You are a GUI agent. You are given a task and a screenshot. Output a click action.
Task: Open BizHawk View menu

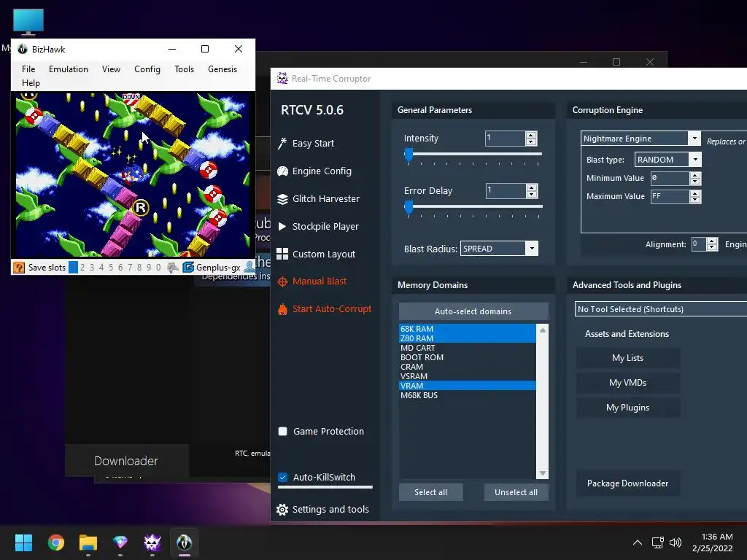tap(111, 69)
